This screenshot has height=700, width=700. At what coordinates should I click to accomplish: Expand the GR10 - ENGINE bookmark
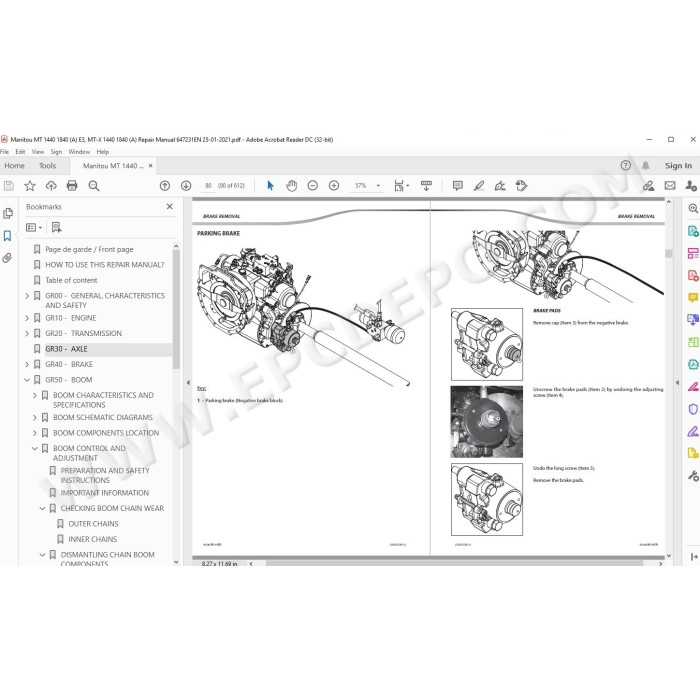27,318
